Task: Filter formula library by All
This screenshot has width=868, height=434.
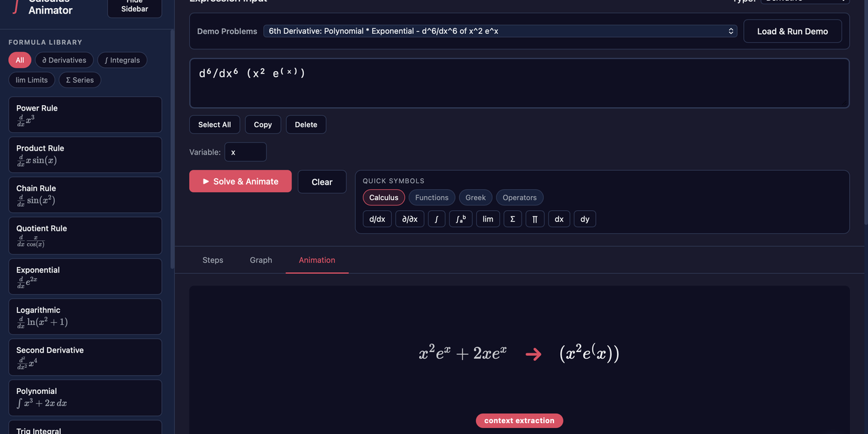Action: [x=20, y=60]
